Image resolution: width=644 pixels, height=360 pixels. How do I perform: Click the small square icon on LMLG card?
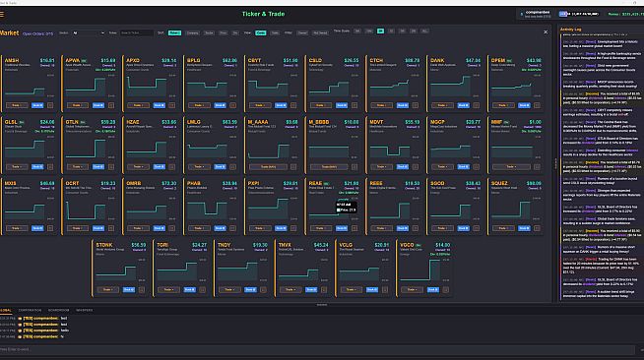click(x=232, y=167)
